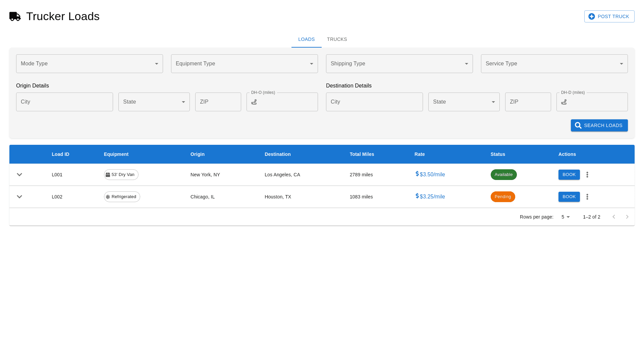Expand the L001 row details chevron
Image resolution: width=644 pixels, height=362 pixels.
click(19, 175)
